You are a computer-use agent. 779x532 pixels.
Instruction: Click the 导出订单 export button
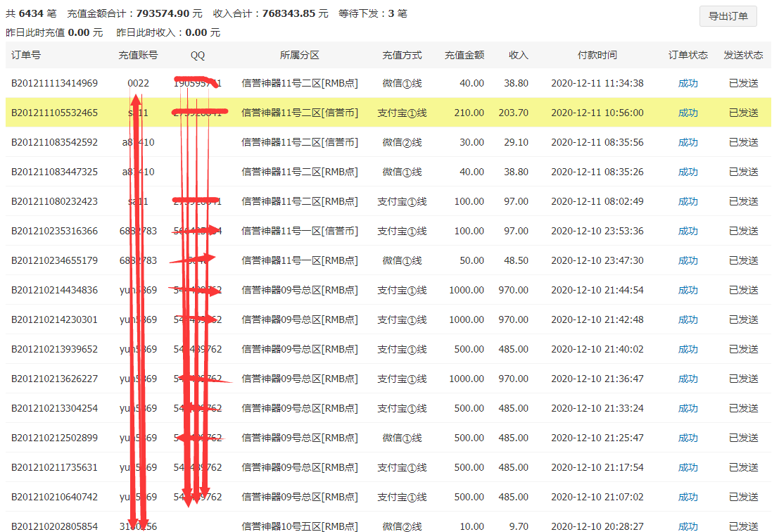[728, 16]
